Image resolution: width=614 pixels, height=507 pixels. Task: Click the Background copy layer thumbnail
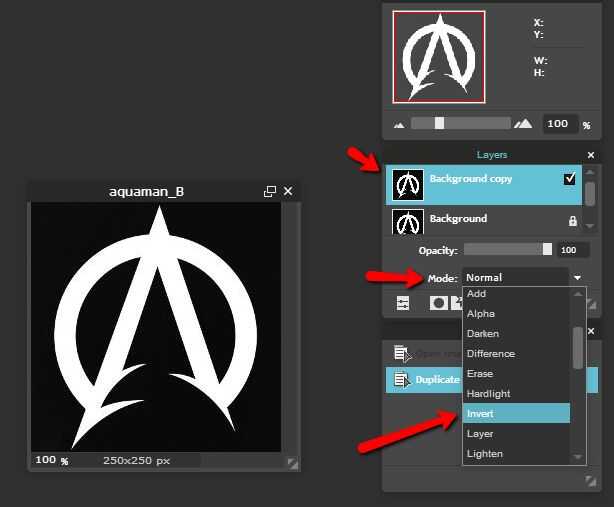408,185
